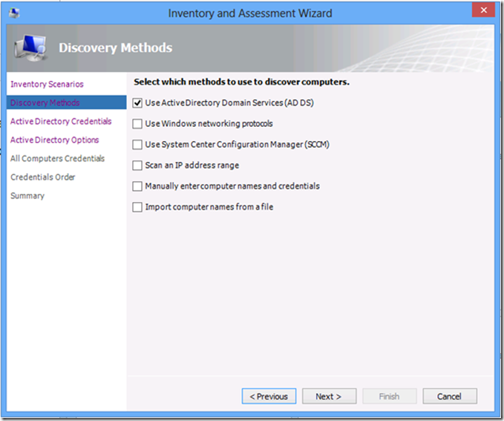Proceed with the Next button
504x421 pixels.
[329, 396]
